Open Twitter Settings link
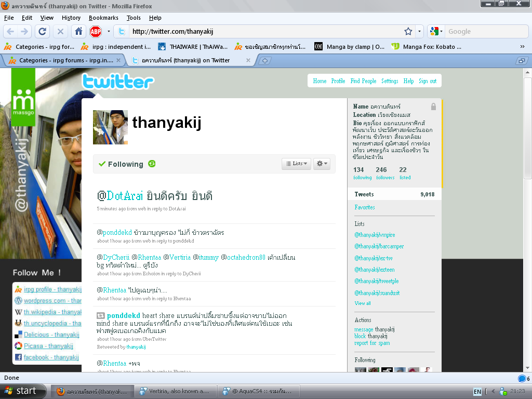This screenshot has width=532, height=399. pos(390,81)
